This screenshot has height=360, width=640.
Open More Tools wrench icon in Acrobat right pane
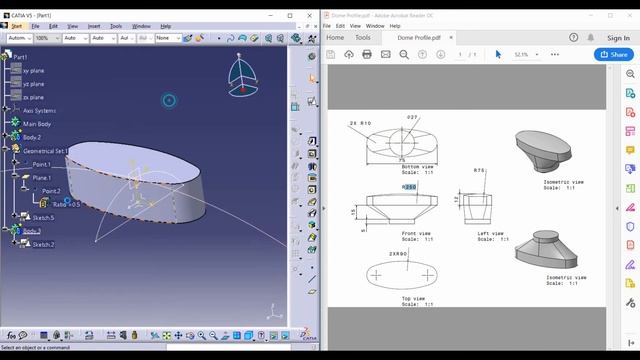click(630, 302)
